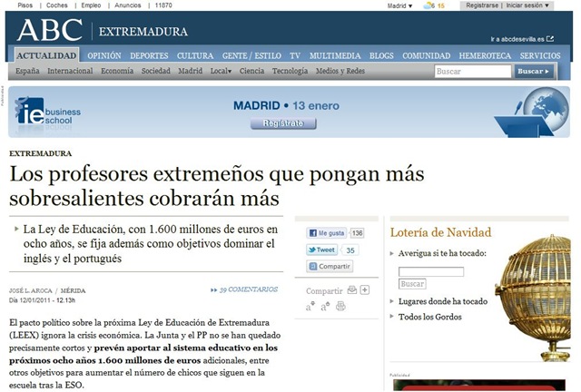The width and height of the screenshot is (581, 392).
Task: Go to Economía subsection
Action: pyautogui.click(x=117, y=71)
